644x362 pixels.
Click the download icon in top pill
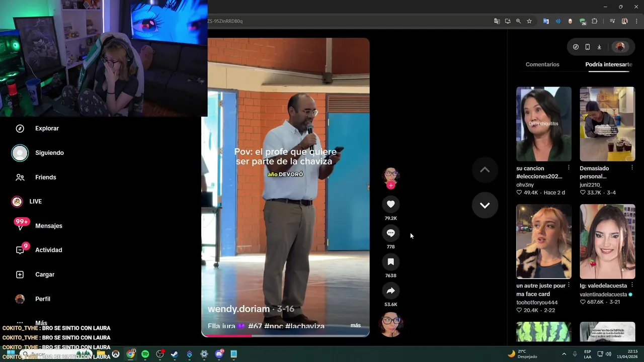point(599,47)
